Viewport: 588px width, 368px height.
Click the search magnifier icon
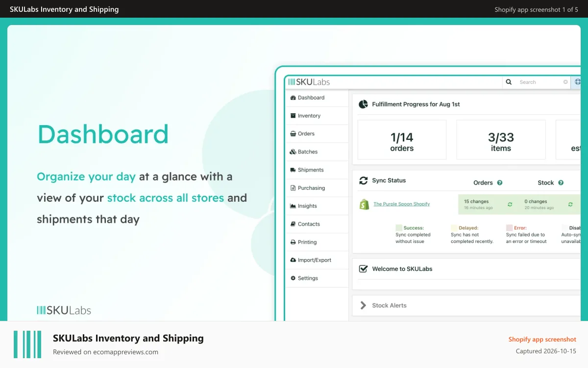(509, 82)
